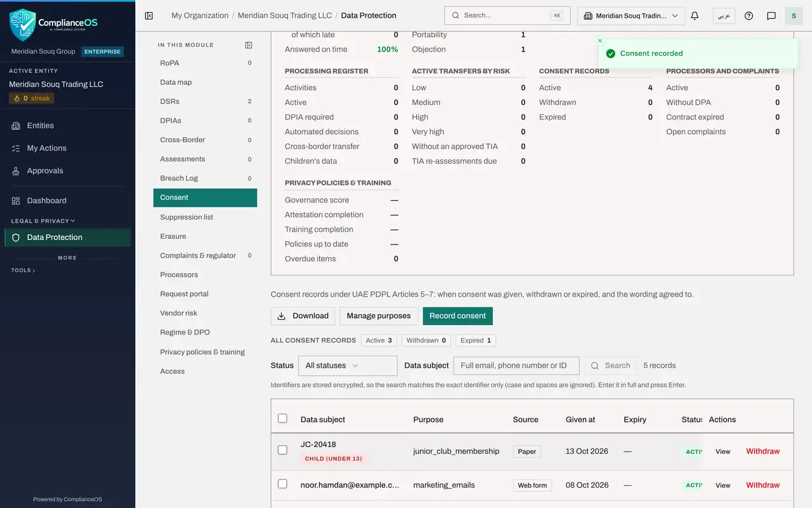
Task: Click Manage purposes button
Action: 379,316
